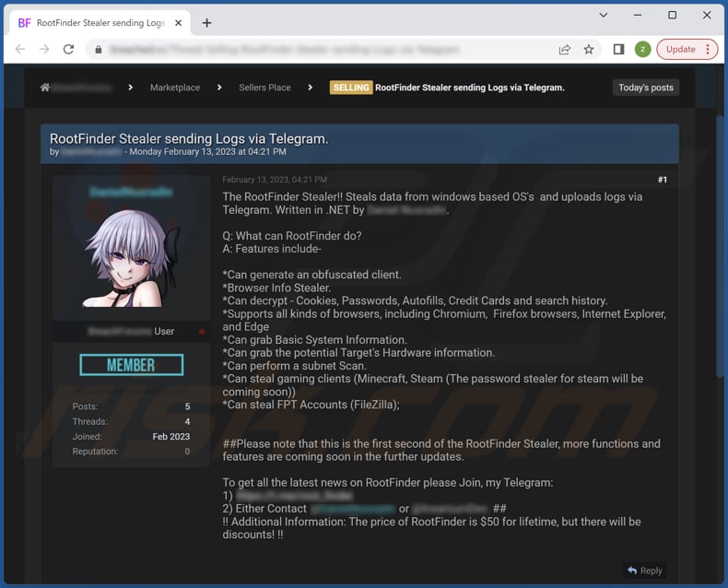Click the blurred username above avatar
728x588 pixels.
[131, 192]
